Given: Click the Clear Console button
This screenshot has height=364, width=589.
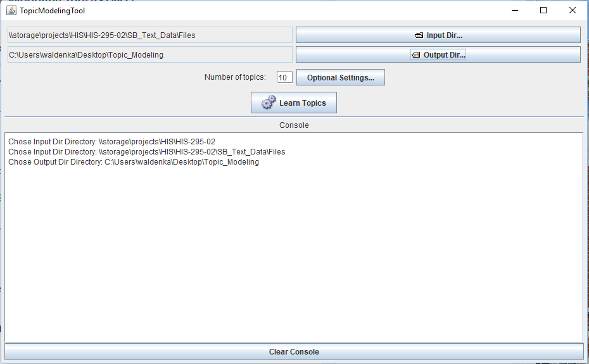Looking at the screenshot, I should [294, 351].
